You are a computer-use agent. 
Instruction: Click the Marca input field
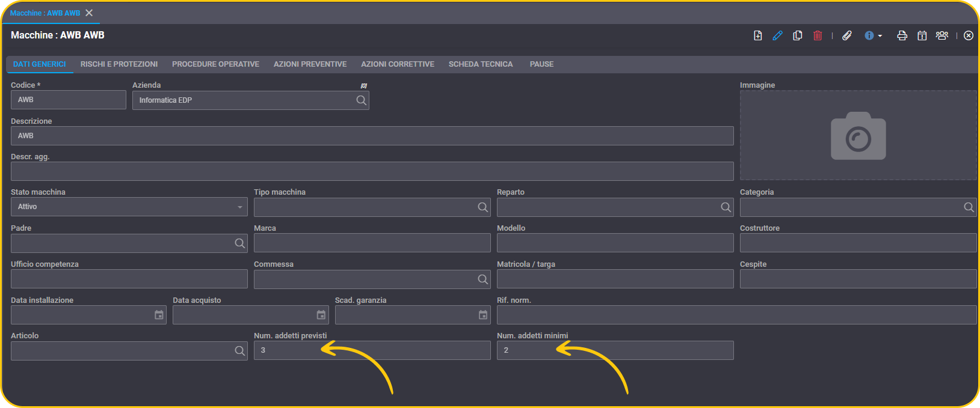coord(372,243)
